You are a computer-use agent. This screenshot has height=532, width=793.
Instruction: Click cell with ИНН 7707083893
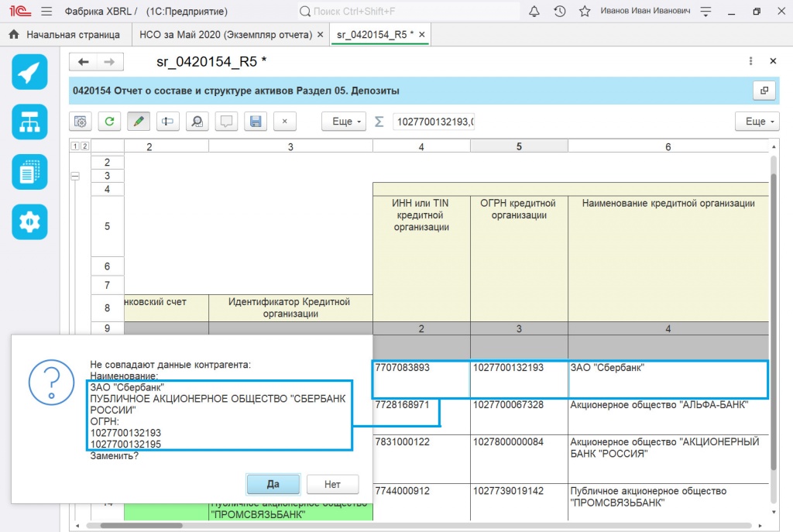click(x=421, y=379)
